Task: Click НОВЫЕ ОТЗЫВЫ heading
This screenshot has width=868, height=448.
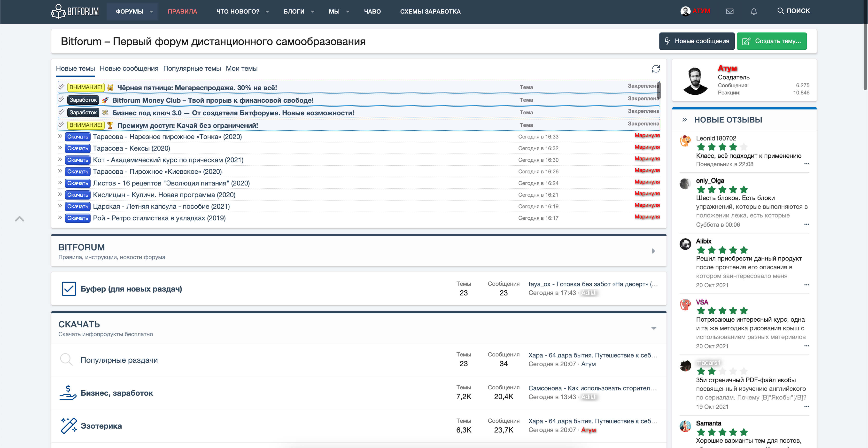Action: coord(728,120)
